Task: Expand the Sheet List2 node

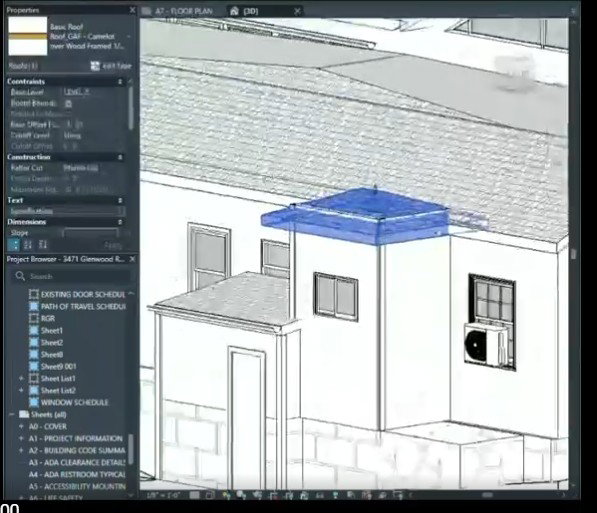Action: pyautogui.click(x=21, y=390)
